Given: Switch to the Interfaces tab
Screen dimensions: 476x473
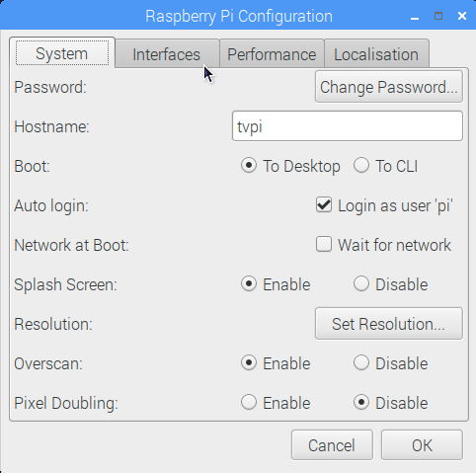Looking at the screenshot, I should click(167, 54).
